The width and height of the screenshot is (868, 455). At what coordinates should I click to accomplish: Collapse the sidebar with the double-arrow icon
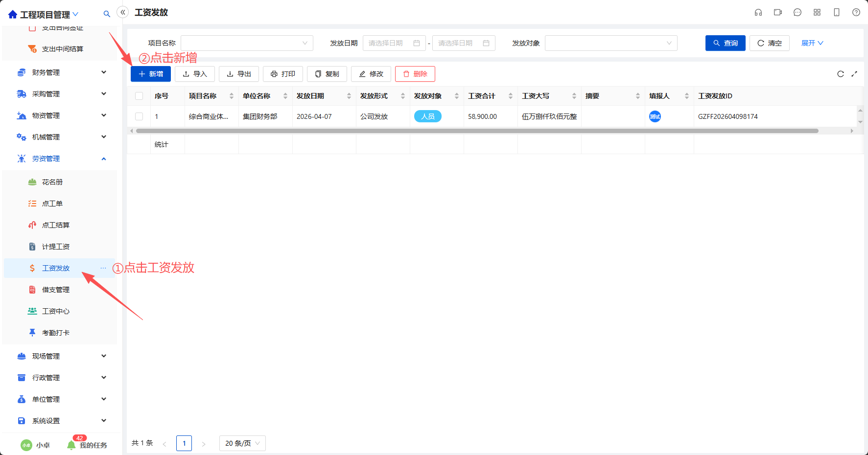(123, 12)
